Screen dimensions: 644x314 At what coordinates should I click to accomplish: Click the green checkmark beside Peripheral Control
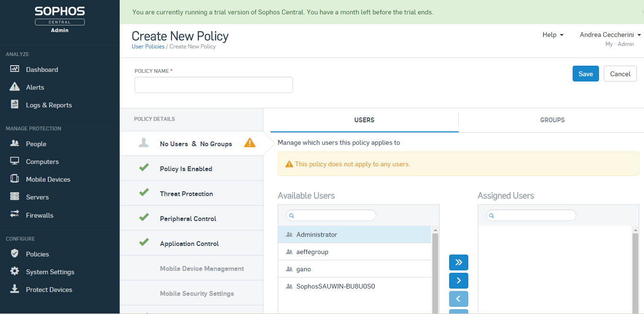pyautogui.click(x=144, y=218)
